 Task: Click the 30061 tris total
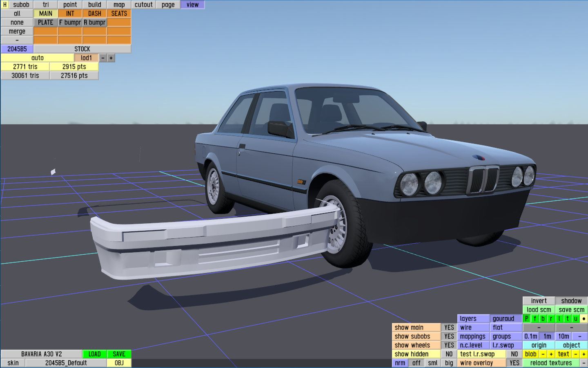click(25, 76)
